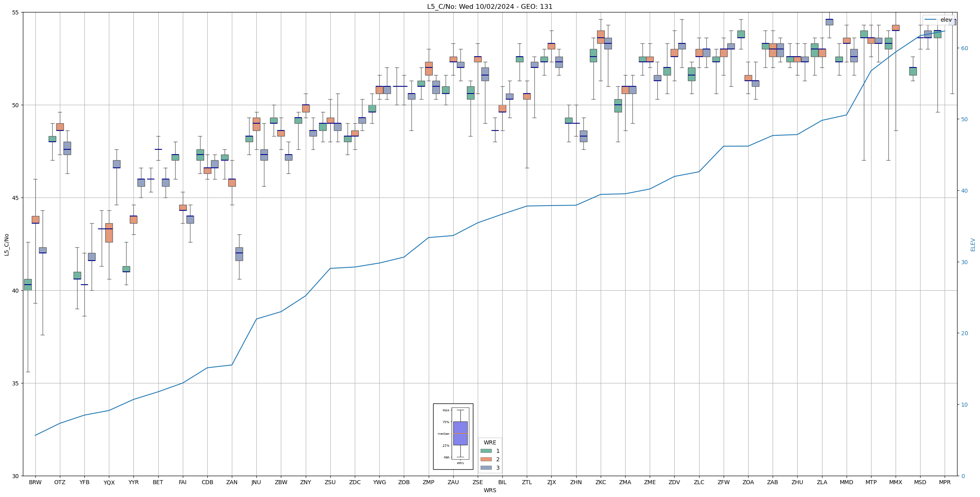Click the boxplot explanation inset thumbnail
The height and width of the screenshot is (497, 980).
(453, 436)
